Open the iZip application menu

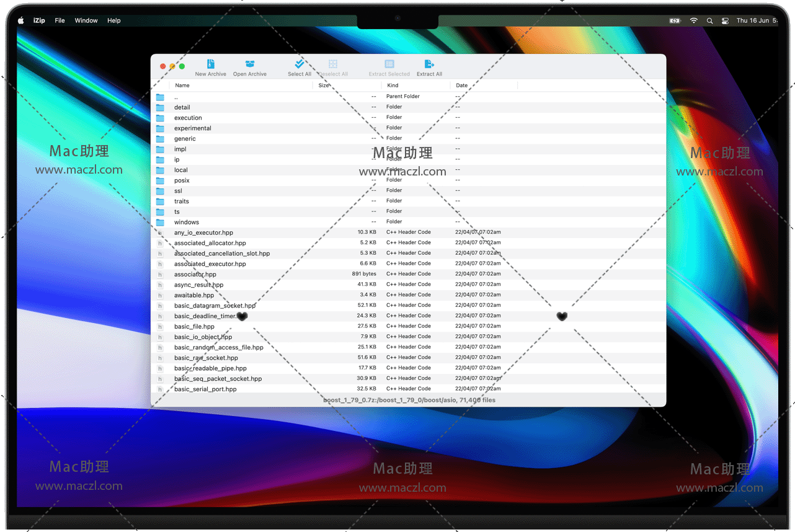pyautogui.click(x=39, y=20)
